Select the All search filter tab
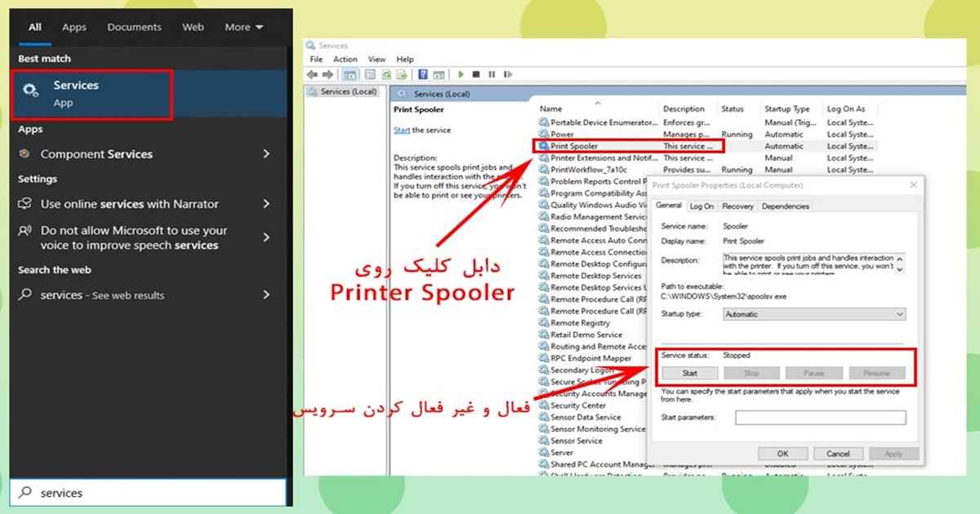Image resolution: width=980 pixels, height=514 pixels. [35, 27]
